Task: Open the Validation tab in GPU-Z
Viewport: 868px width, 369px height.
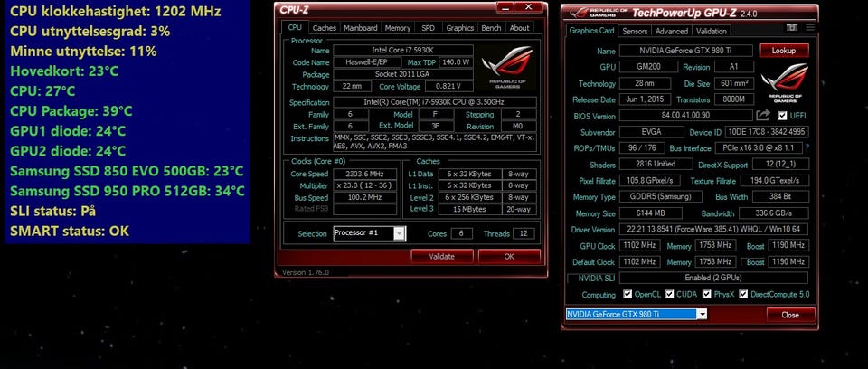Action: coord(712,31)
